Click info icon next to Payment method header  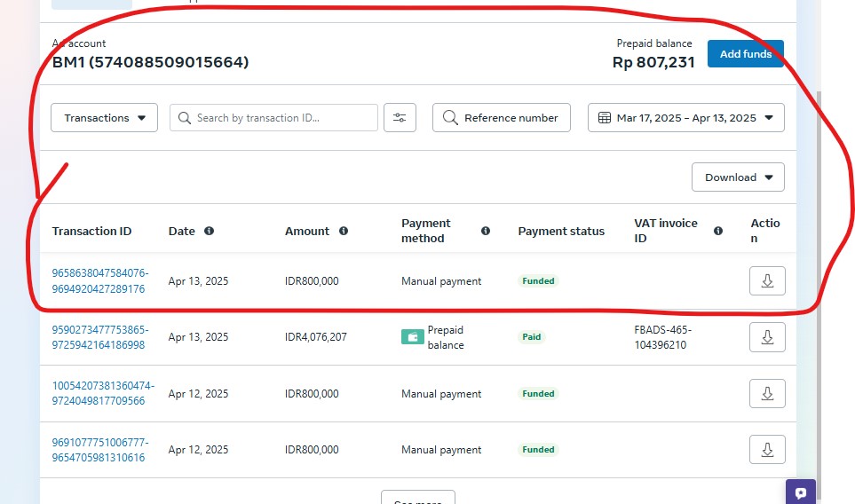click(x=486, y=231)
